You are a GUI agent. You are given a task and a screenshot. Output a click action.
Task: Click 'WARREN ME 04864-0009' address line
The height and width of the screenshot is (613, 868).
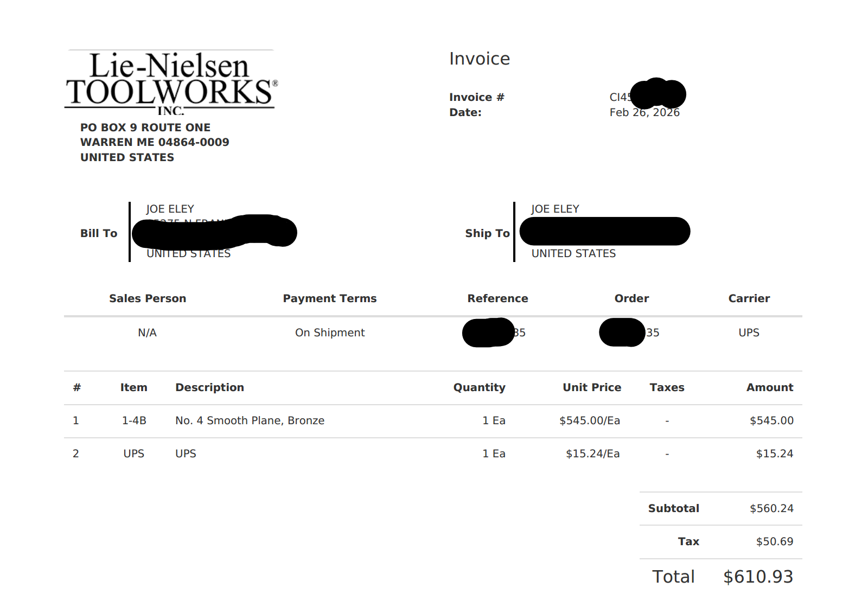point(155,142)
